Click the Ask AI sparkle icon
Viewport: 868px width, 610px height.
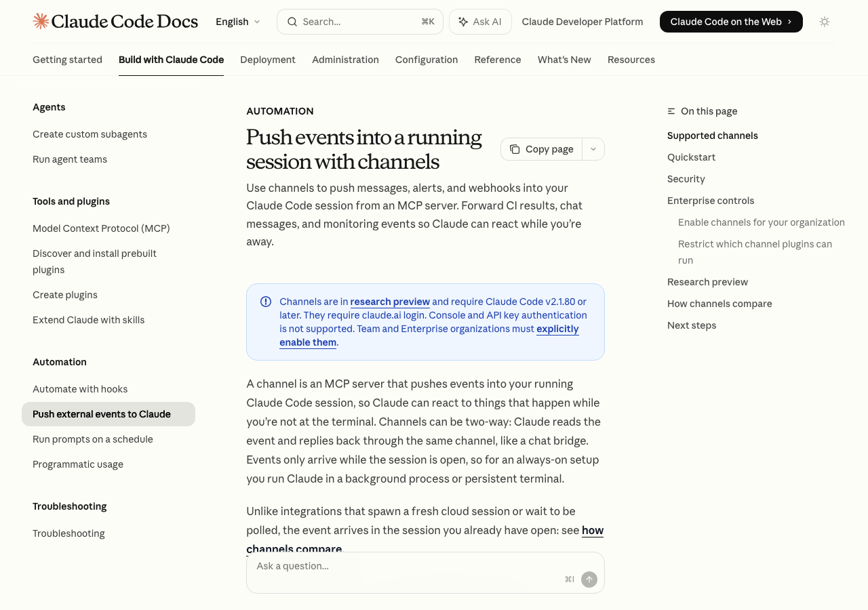coord(463,22)
